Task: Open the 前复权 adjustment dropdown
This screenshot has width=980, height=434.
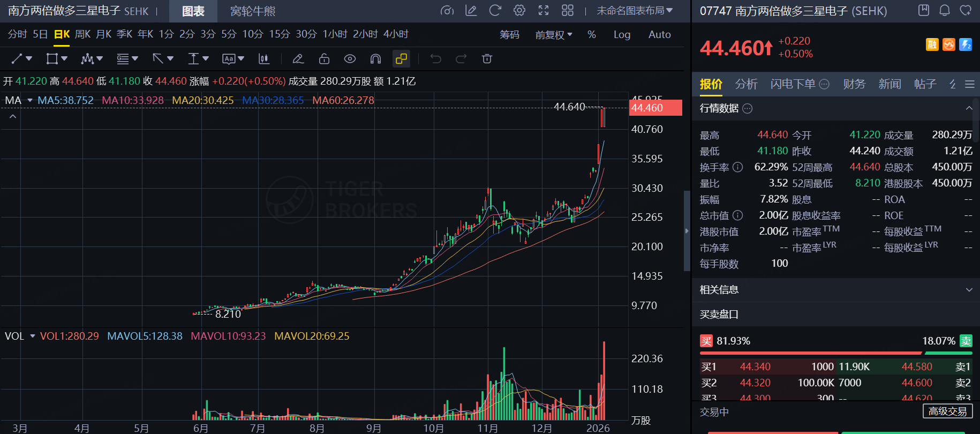Action: (x=554, y=35)
